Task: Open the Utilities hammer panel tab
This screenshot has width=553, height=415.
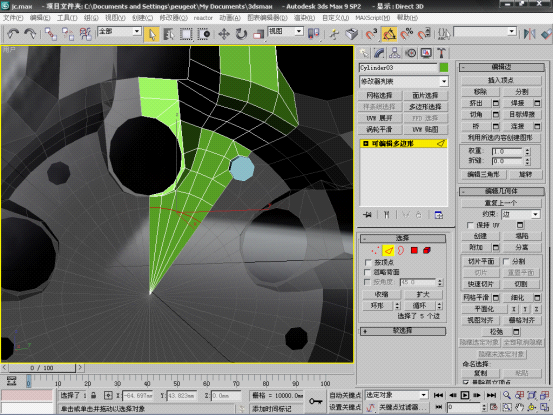Action: [x=441, y=53]
